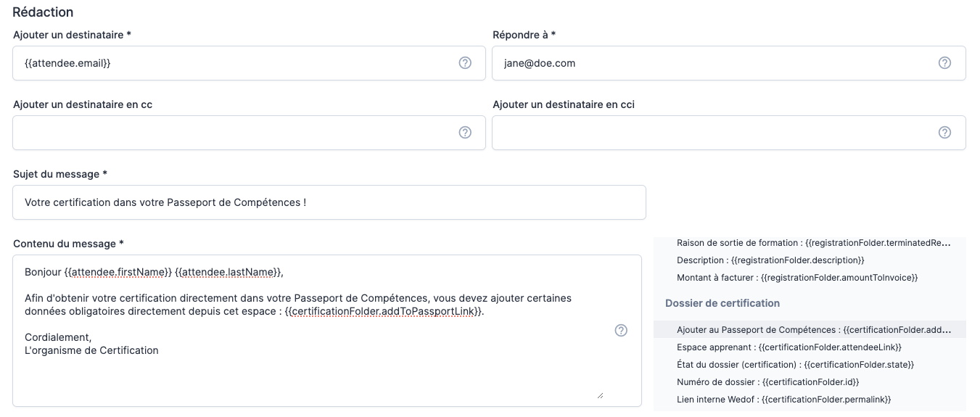Focus the cci recipient input field
Viewport: 980px width, 417px height.
pos(711,133)
